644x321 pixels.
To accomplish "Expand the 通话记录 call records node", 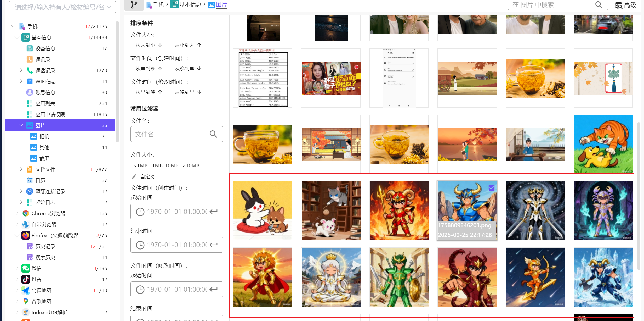I will point(21,70).
